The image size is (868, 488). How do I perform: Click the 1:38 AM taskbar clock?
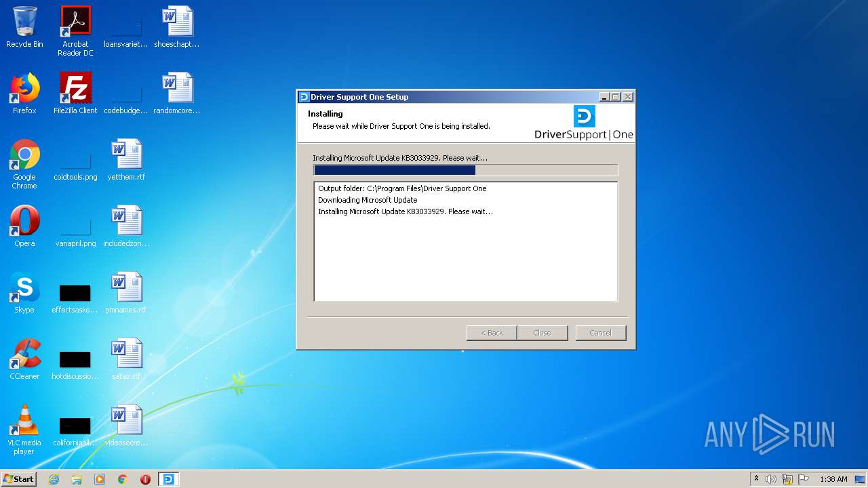(x=833, y=479)
